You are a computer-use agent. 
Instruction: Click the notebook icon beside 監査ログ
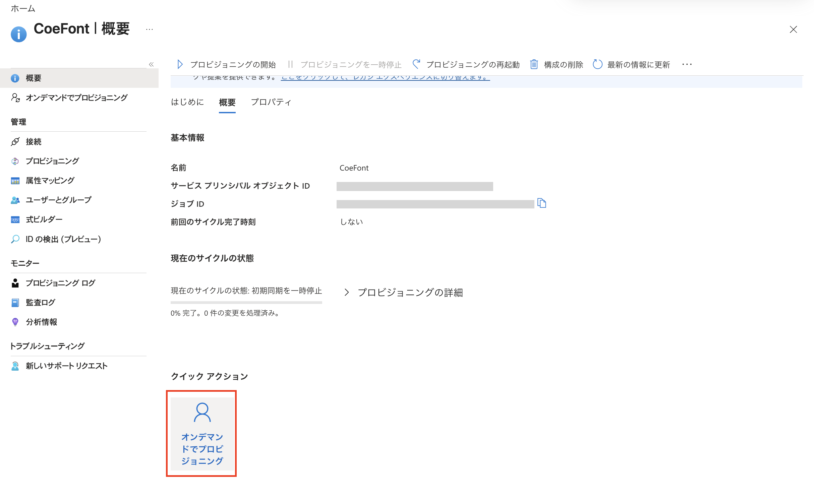15,303
